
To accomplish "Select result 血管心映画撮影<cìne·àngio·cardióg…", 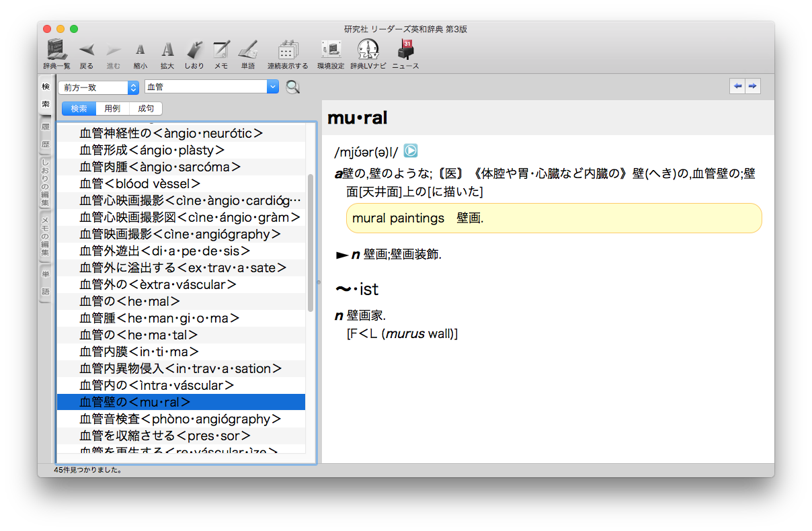I will 181,200.
